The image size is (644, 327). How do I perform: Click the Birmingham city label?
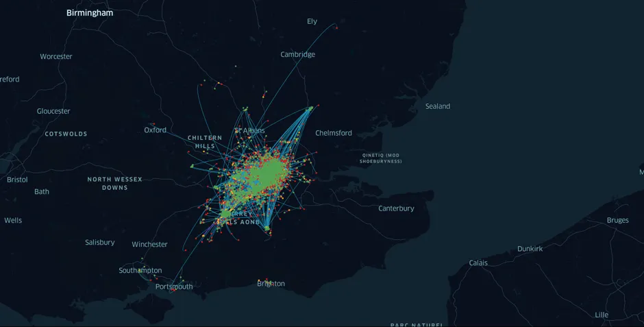90,13
